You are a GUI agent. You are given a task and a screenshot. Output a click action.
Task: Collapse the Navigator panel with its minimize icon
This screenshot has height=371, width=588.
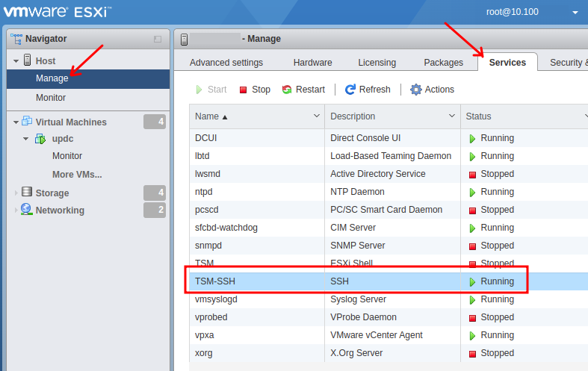[158, 39]
